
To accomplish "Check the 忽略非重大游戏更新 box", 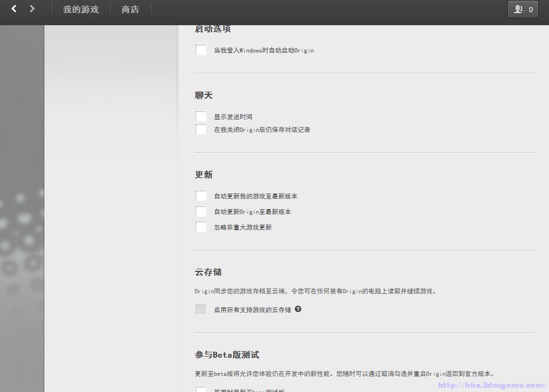I will (x=201, y=227).
